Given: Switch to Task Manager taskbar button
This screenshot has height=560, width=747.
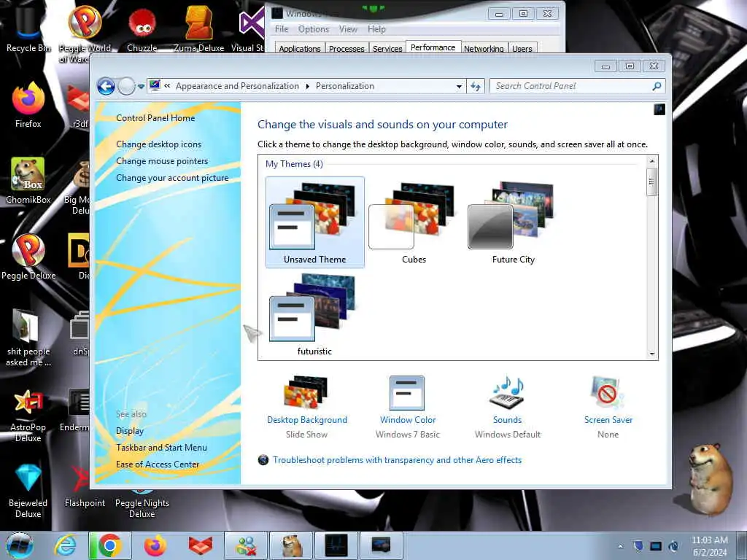Looking at the screenshot, I should point(336,545).
